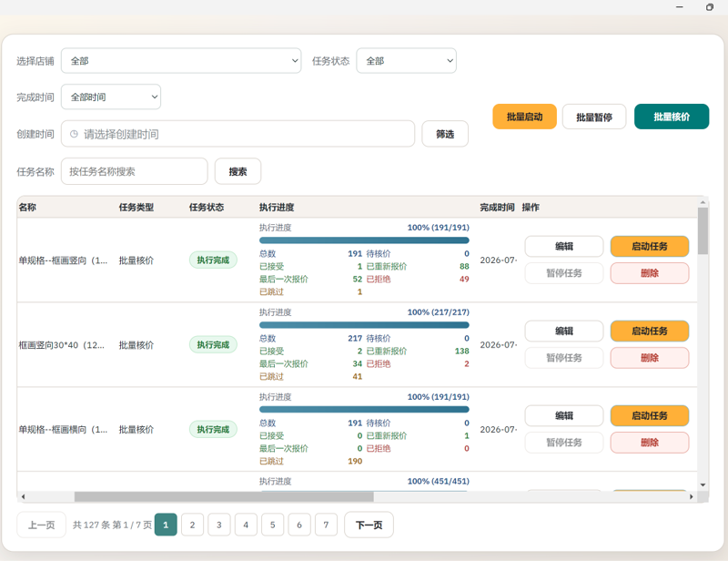Go to page 5
The image size is (728, 561).
pos(272,525)
